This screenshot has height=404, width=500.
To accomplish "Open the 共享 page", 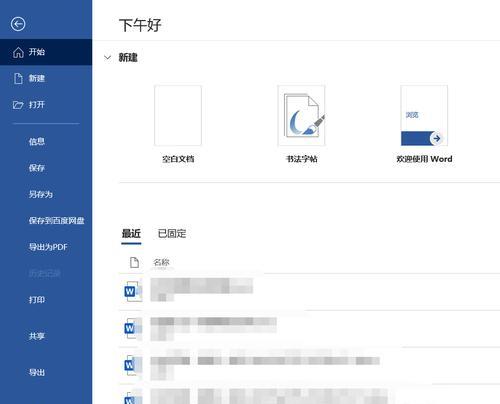I will coord(37,336).
